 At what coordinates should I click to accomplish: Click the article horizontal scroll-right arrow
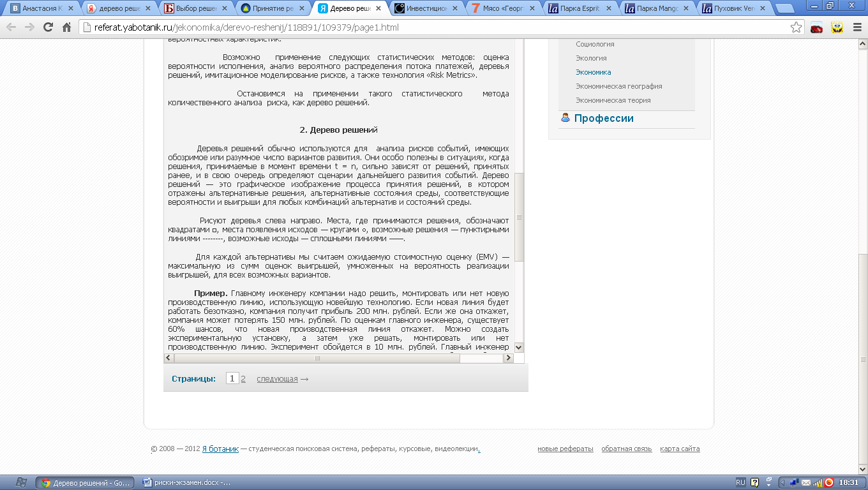tap(508, 359)
